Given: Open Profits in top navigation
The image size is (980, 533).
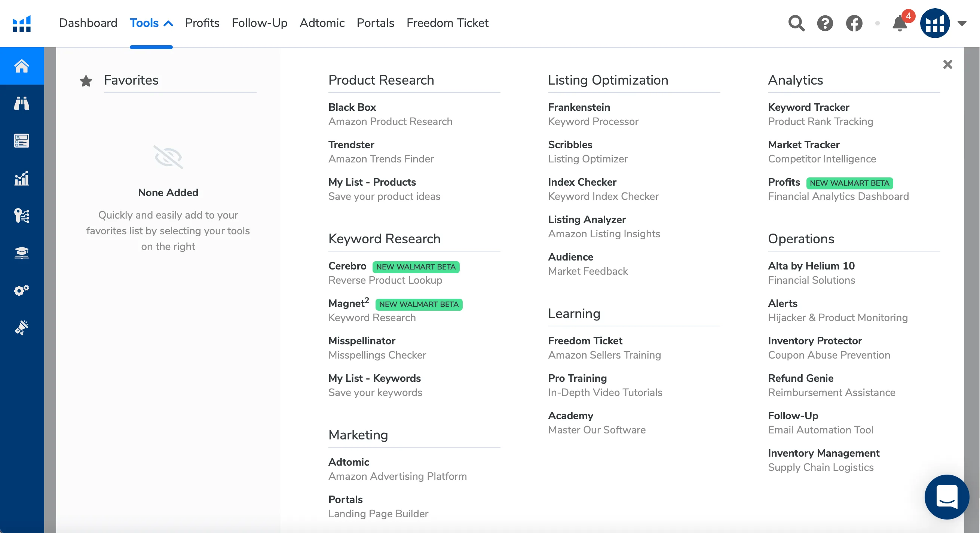Looking at the screenshot, I should tap(202, 23).
